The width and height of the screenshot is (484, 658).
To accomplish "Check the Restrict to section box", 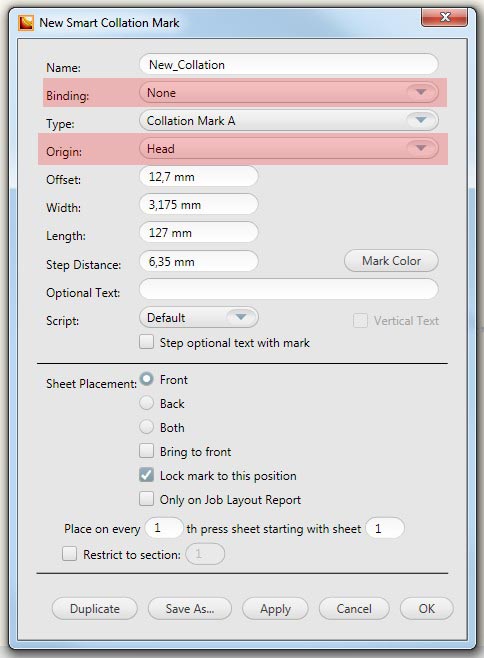I will pyautogui.click(x=70, y=554).
